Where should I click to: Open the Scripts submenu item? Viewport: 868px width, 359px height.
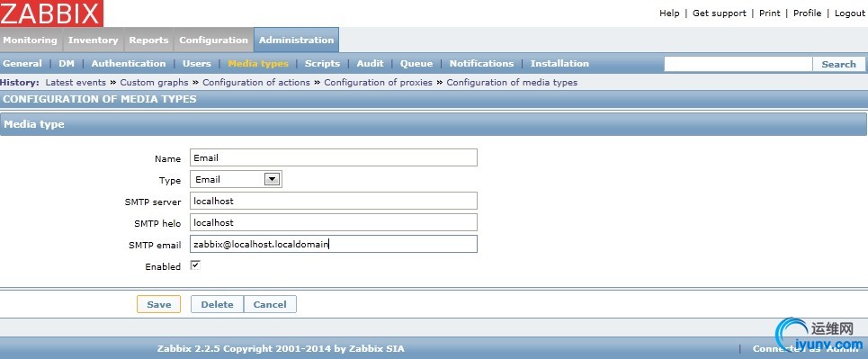pyautogui.click(x=322, y=64)
